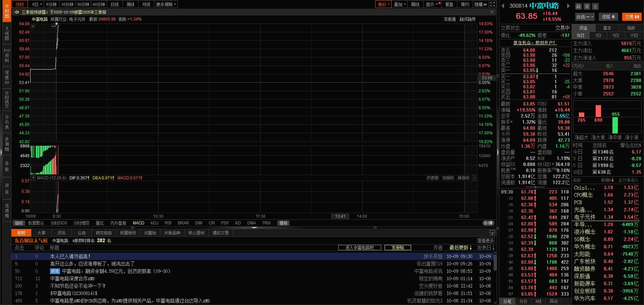644x305 pixels.
Task: Sort sector list by 涨幅% column
Action: 607,180
